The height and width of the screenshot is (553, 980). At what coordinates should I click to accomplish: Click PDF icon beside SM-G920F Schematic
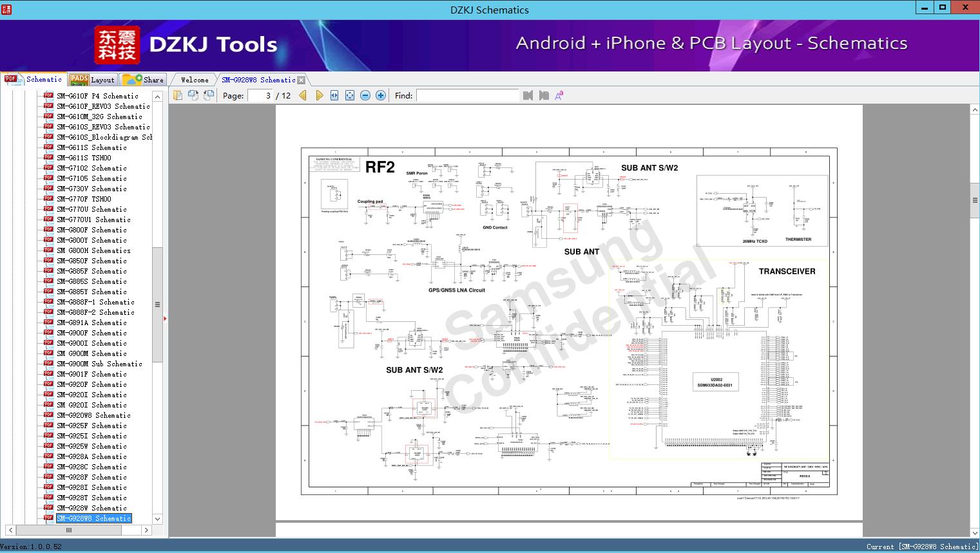pyautogui.click(x=48, y=384)
